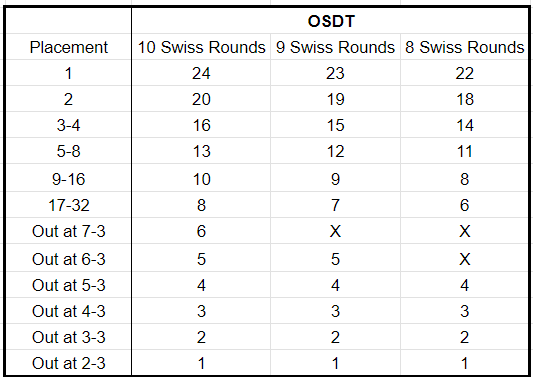Select the 9-16 placement row label

(x=68, y=178)
